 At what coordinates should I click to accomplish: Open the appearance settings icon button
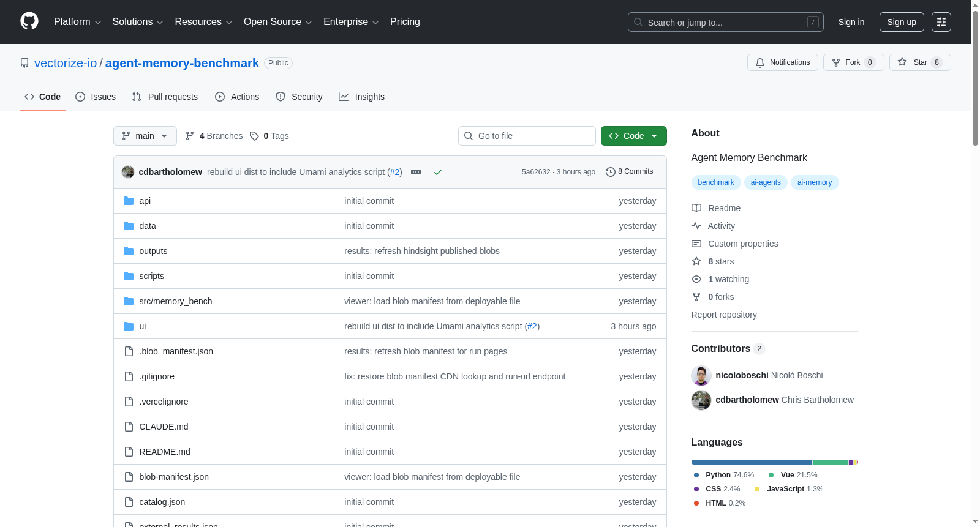click(941, 22)
